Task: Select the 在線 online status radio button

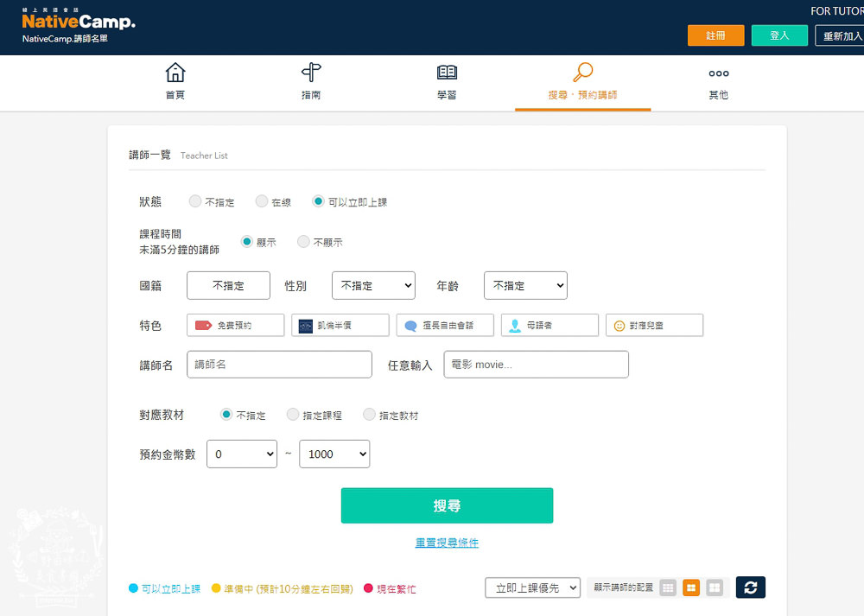Action: (262, 200)
